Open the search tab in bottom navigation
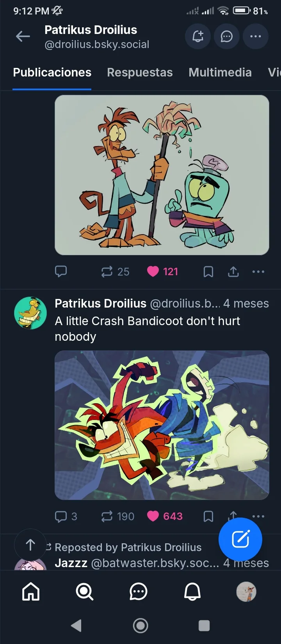Screen dimensions: 281x644 pyautogui.click(x=85, y=592)
